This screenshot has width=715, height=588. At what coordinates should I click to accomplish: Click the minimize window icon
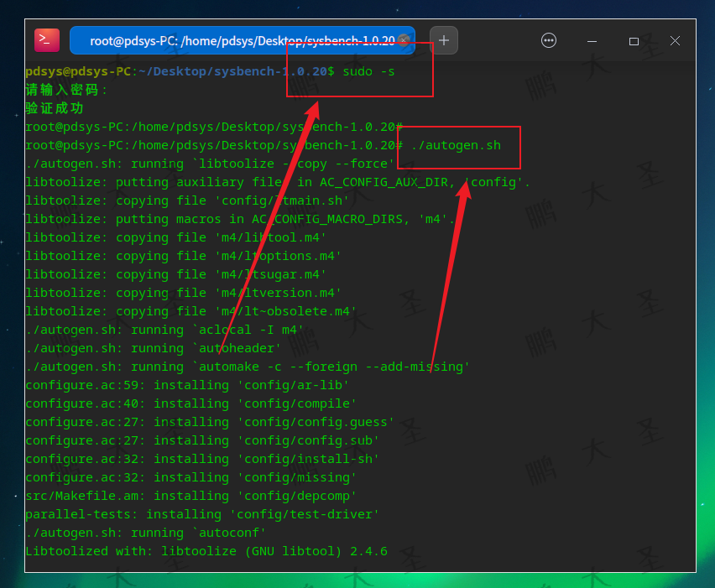click(592, 40)
